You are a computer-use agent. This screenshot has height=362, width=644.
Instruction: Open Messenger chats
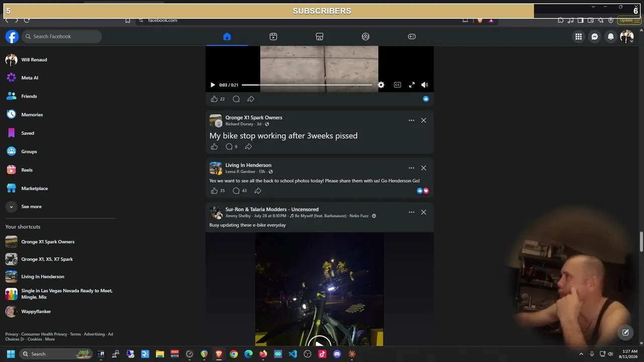595,36
